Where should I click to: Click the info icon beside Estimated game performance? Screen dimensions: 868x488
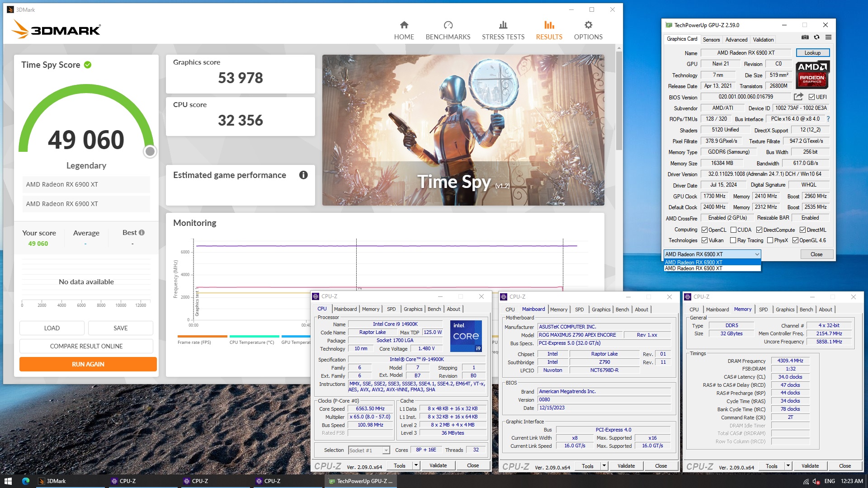[303, 175]
